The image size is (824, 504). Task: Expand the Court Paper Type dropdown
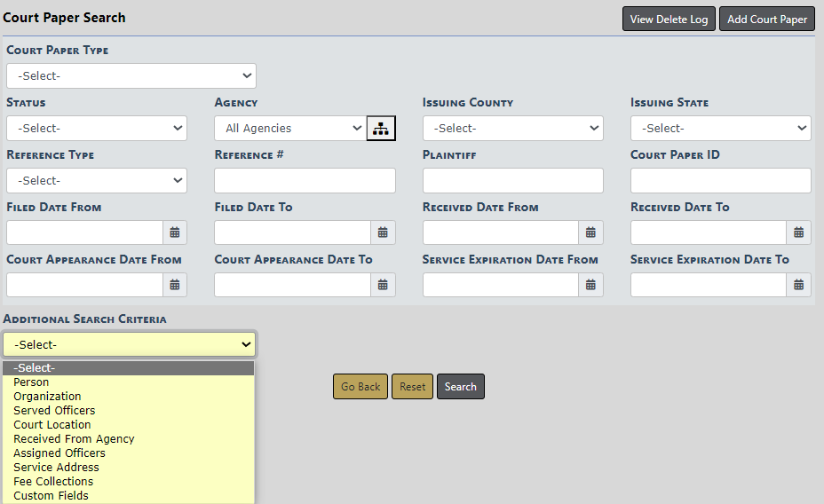pos(131,76)
